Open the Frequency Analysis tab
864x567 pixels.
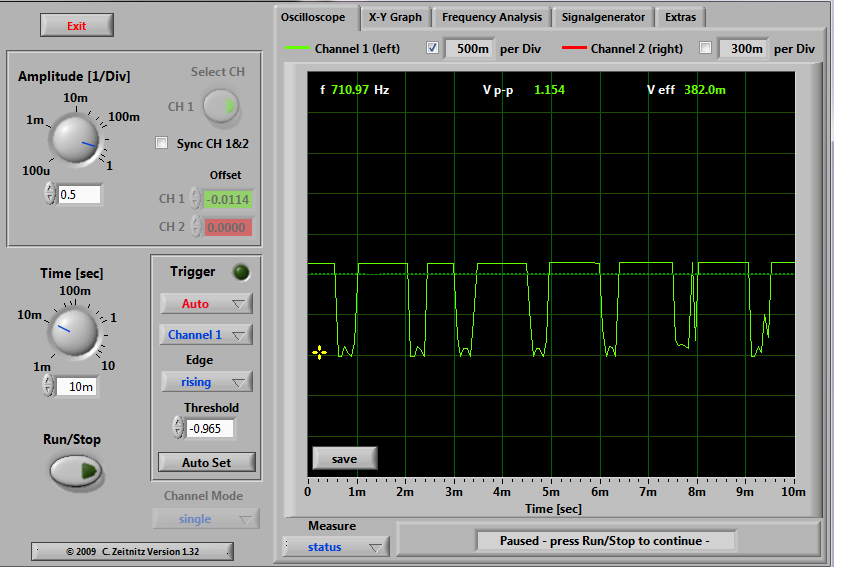(x=492, y=17)
